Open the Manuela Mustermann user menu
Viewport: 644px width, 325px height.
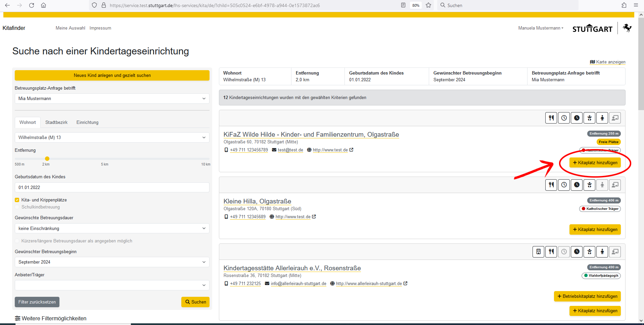pyautogui.click(x=541, y=28)
